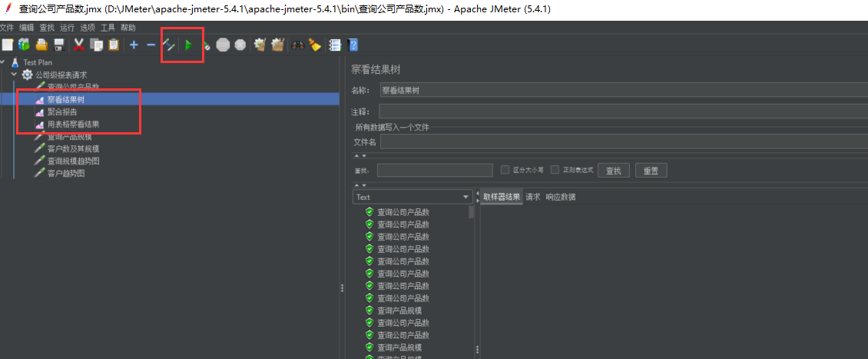
Task: Open the 运行 menu
Action: 68,28
